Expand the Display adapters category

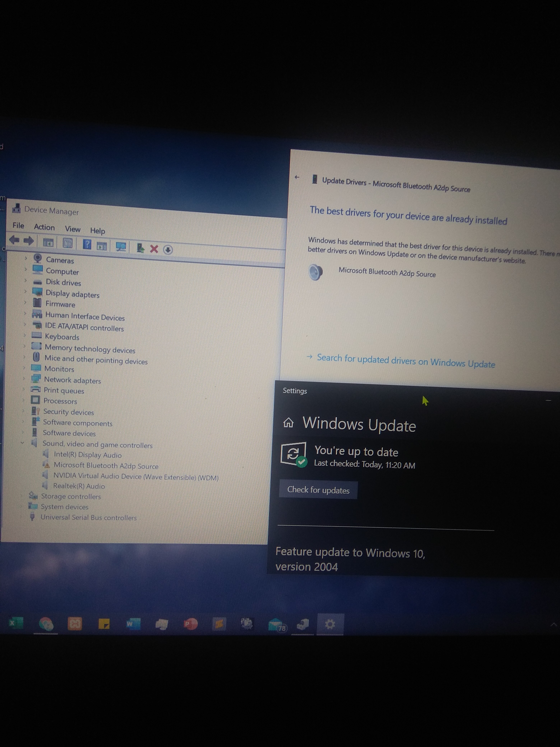(x=25, y=291)
